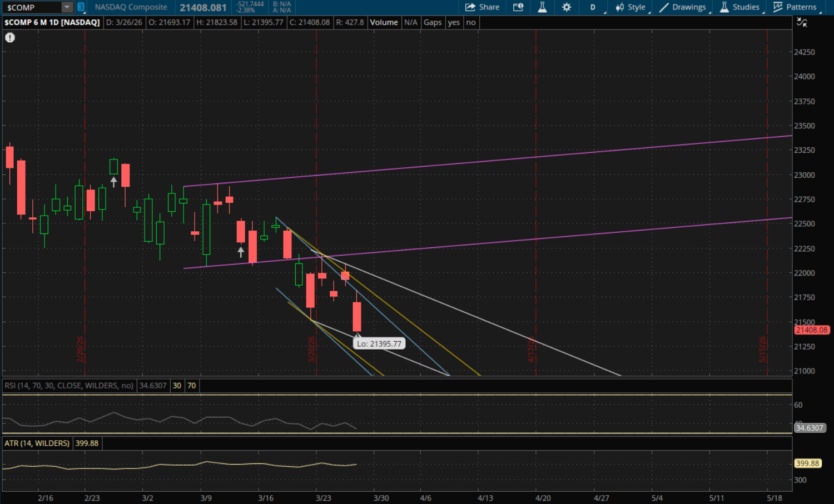Expand the Style menu
Viewport: 834px width, 504px height.
pyautogui.click(x=631, y=7)
